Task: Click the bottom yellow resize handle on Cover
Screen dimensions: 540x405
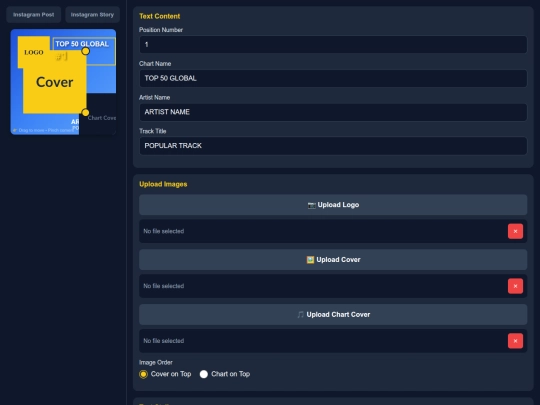Action: [x=85, y=113]
